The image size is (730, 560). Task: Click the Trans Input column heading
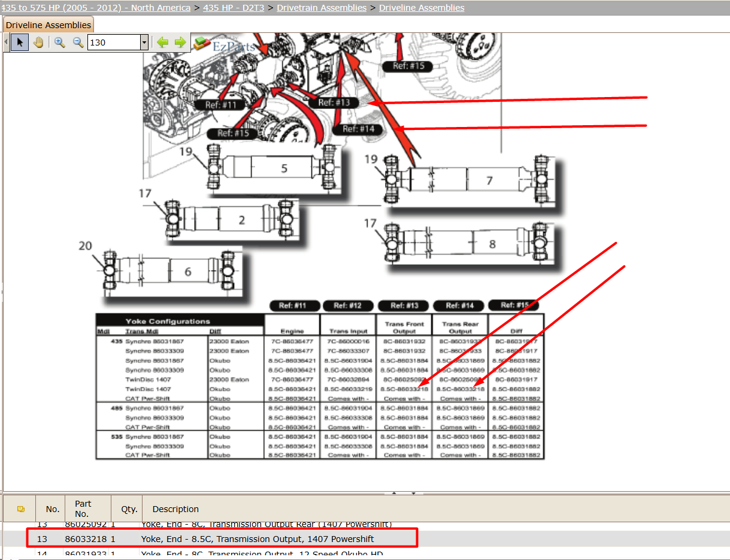349,331
